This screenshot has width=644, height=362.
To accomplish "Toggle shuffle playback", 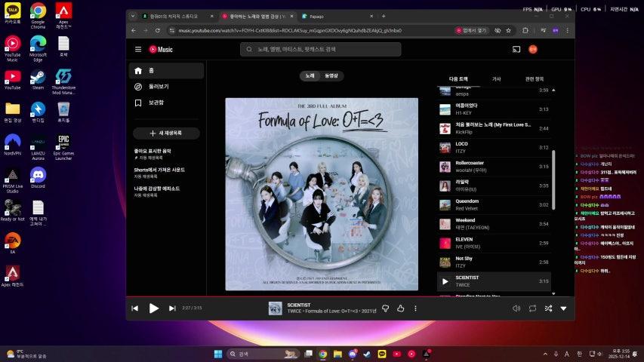I will (x=548, y=308).
